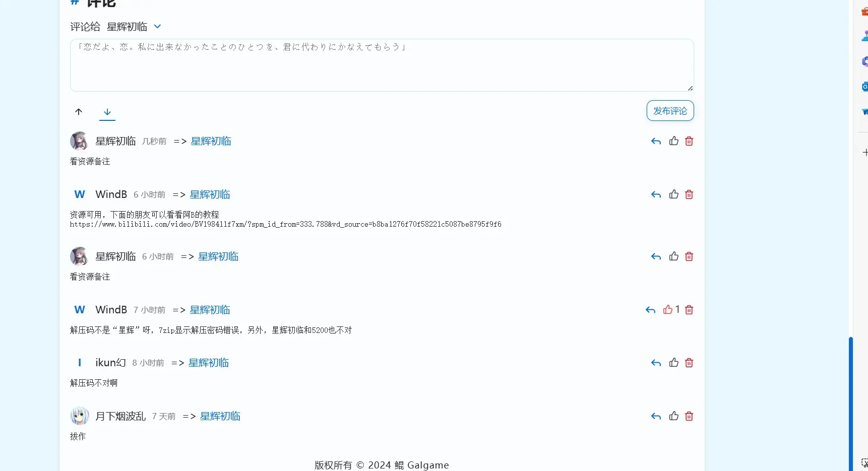This screenshot has height=471, width=868.
Task: Open 星辉初临 link in WindB's 6 小时前 comment
Action: [x=210, y=195]
